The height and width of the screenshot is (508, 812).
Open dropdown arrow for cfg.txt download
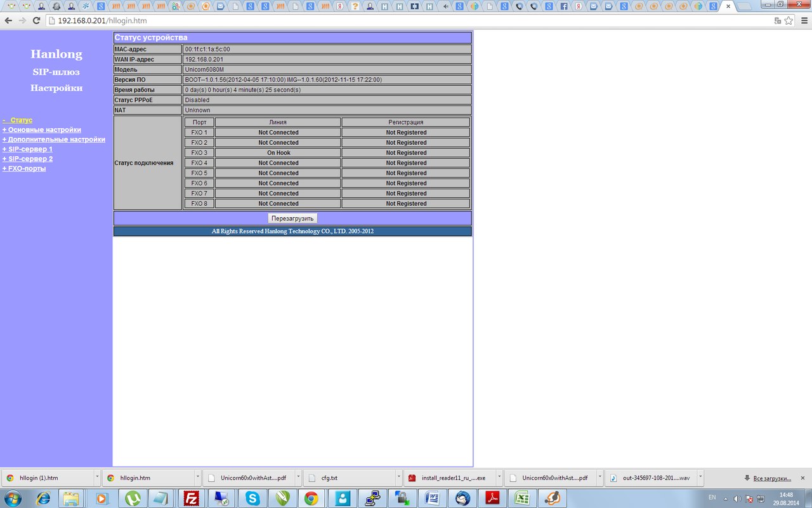(x=397, y=478)
